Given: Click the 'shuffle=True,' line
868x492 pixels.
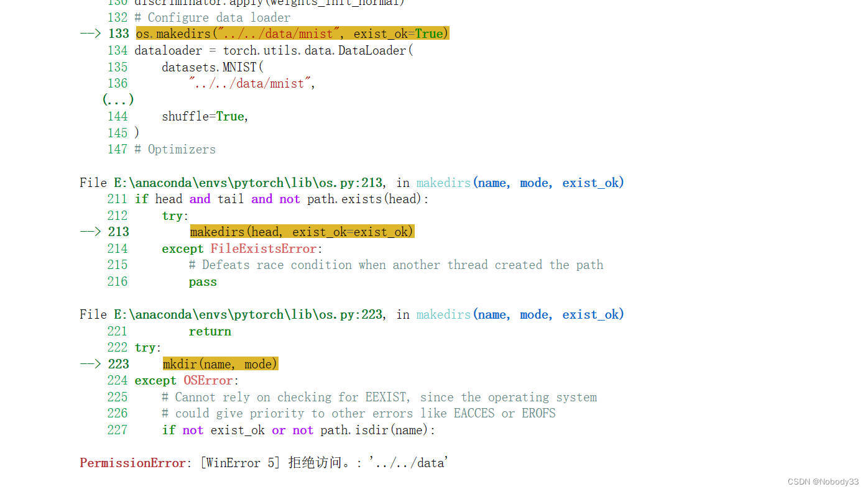Looking at the screenshot, I should pos(205,116).
